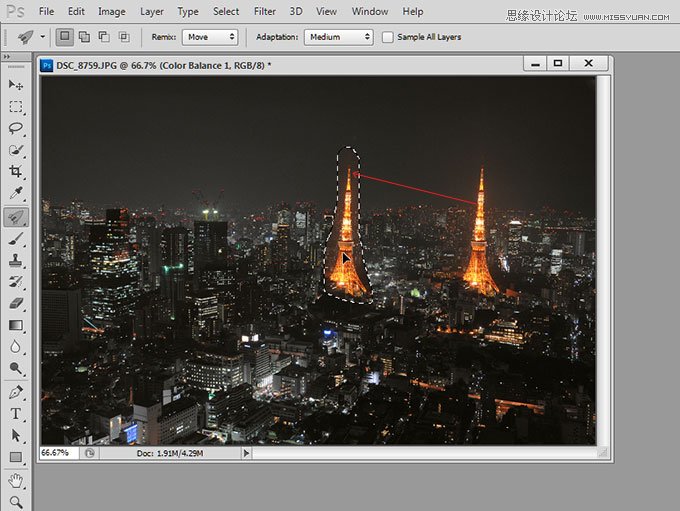680x511 pixels.
Task: Open the Adaptation dropdown
Action: (x=339, y=37)
